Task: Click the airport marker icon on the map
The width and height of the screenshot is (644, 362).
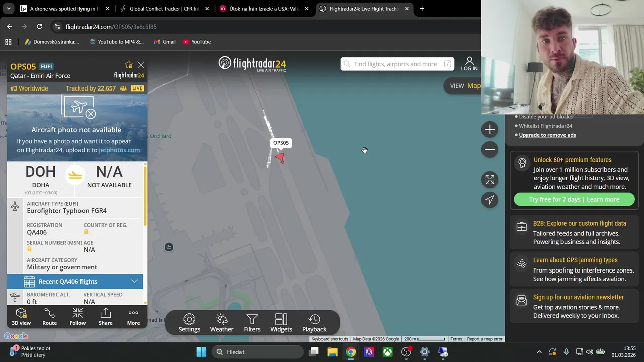Action: coord(169,247)
